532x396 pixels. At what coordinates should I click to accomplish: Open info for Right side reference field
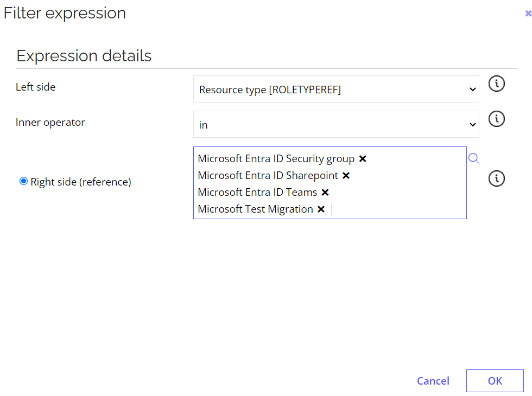tap(496, 178)
